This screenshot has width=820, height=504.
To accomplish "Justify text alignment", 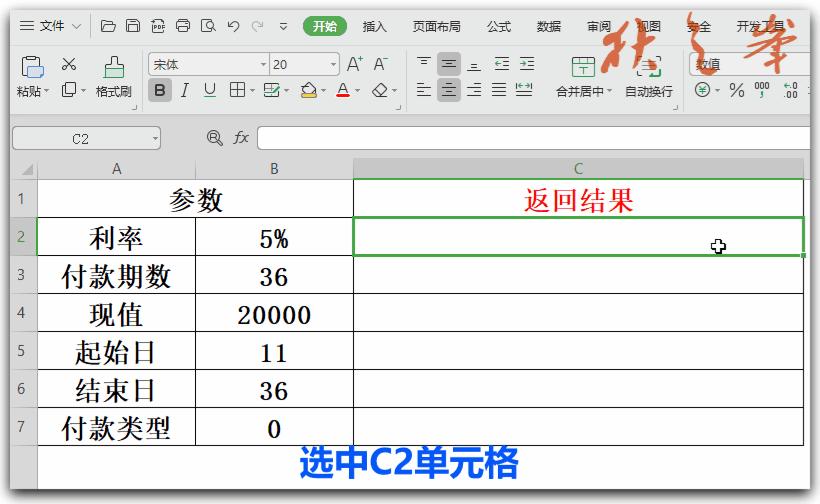I will pyautogui.click(x=499, y=90).
